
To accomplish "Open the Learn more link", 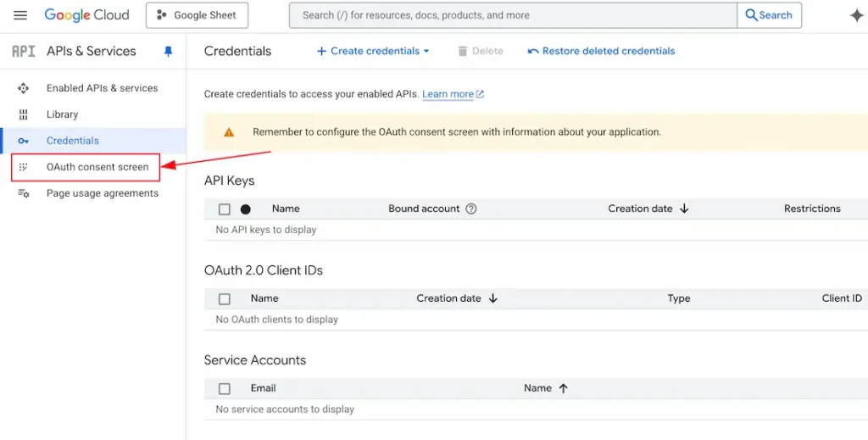I will [448, 94].
